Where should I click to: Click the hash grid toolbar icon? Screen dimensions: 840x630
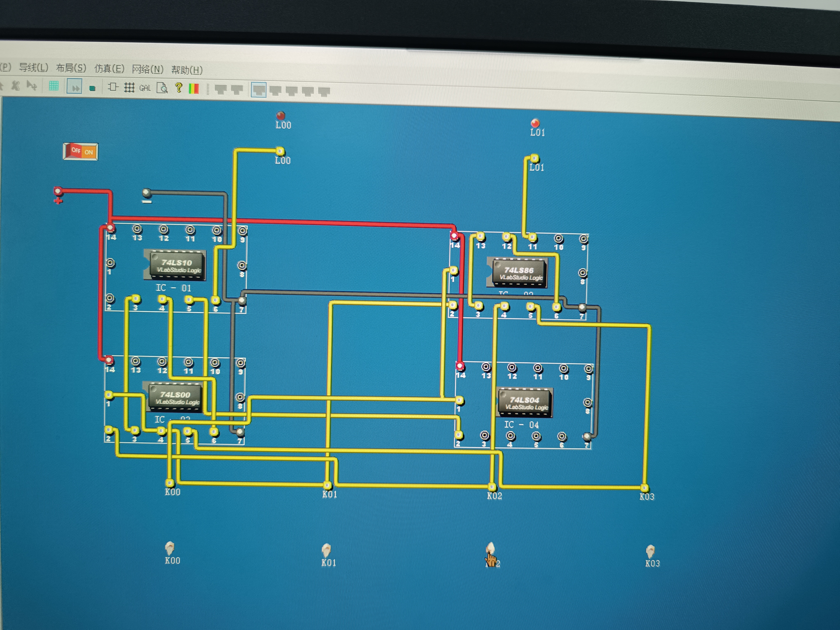pos(129,88)
